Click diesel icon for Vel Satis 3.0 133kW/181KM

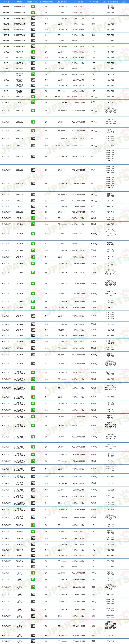tap(33, 641)
